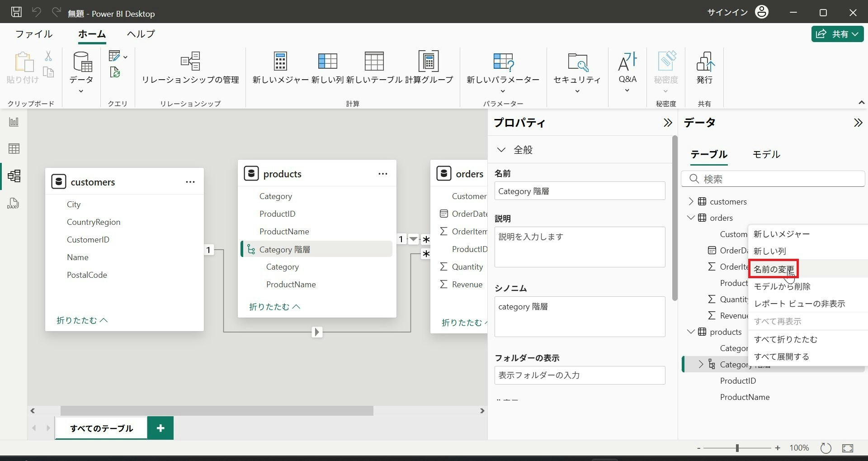Select the All tables (すべてのテーブル) layout tab
Image resolution: width=868 pixels, height=461 pixels.
[101, 428]
